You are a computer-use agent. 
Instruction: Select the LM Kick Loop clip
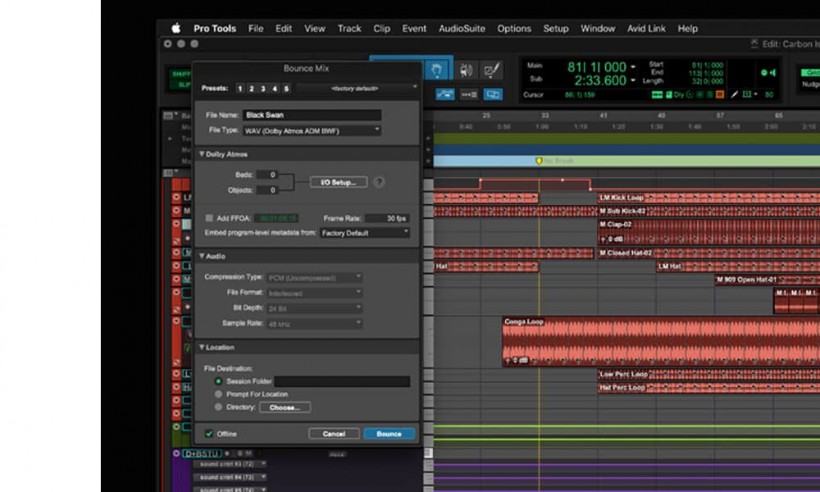pos(709,198)
